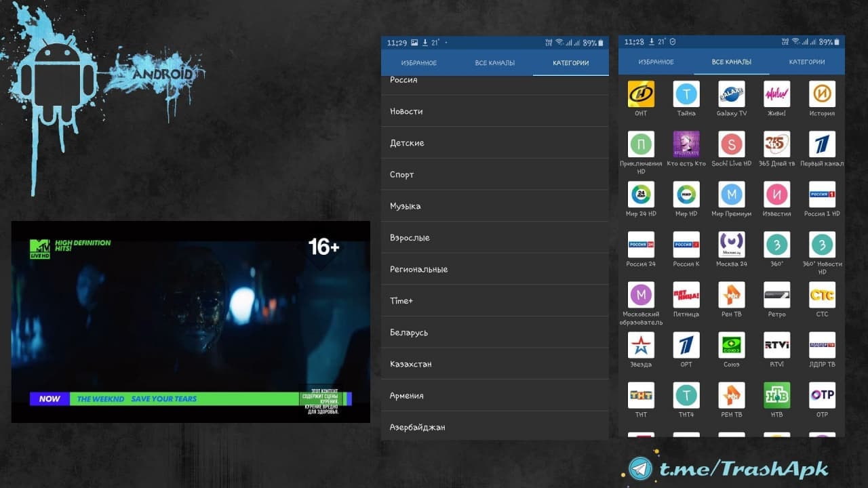Choose the Приключения HD channel icon
Viewport: 868px width, 488px height.
point(641,144)
